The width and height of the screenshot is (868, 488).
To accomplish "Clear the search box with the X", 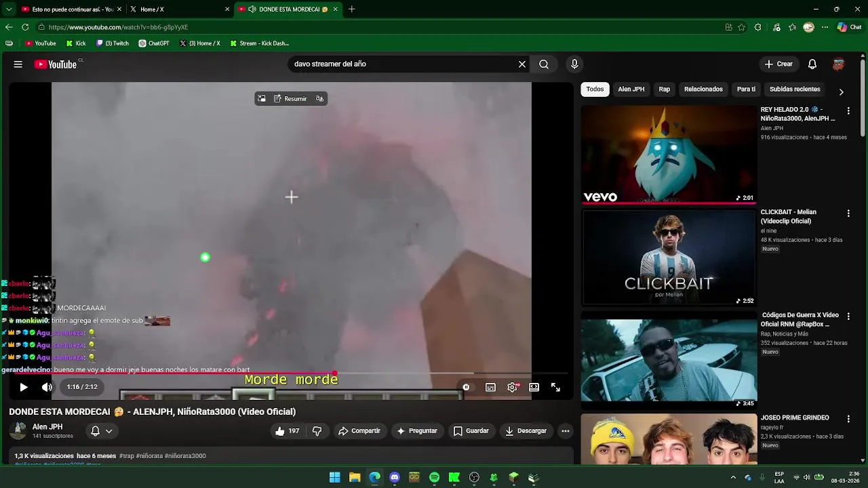I will 522,64.
